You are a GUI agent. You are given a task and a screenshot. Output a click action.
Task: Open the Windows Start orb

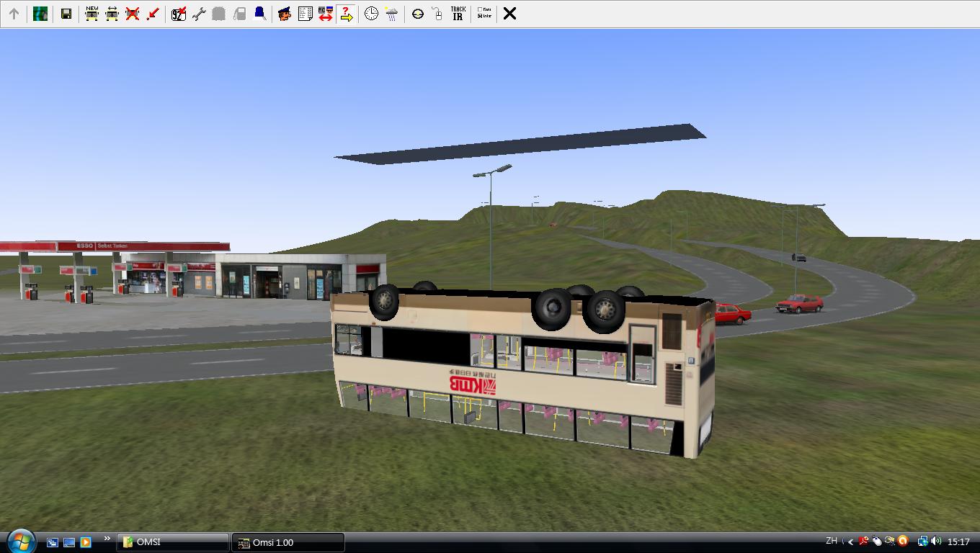coord(19,541)
